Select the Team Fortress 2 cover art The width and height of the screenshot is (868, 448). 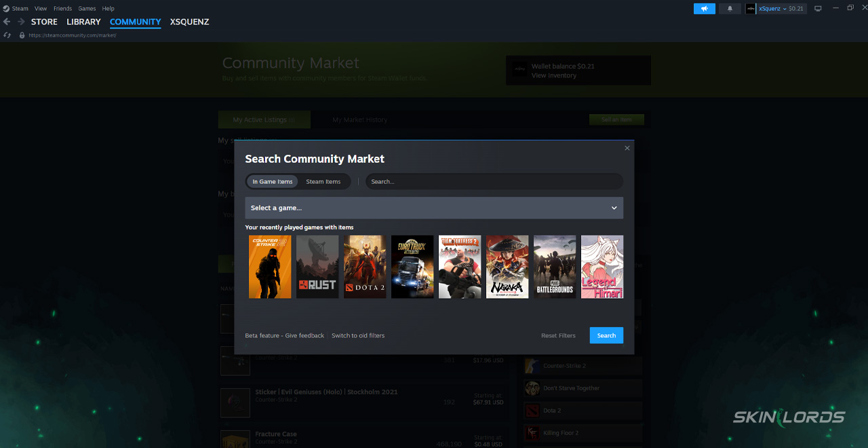pos(460,266)
